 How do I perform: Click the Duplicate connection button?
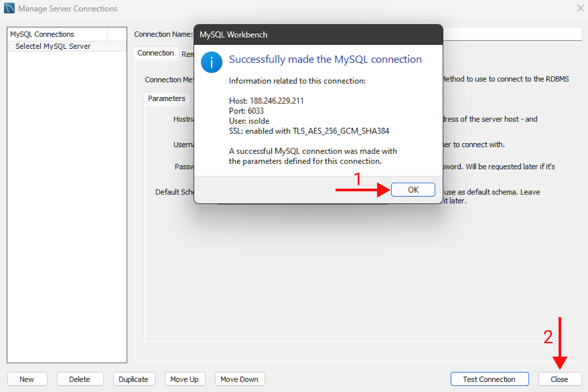[x=134, y=379]
